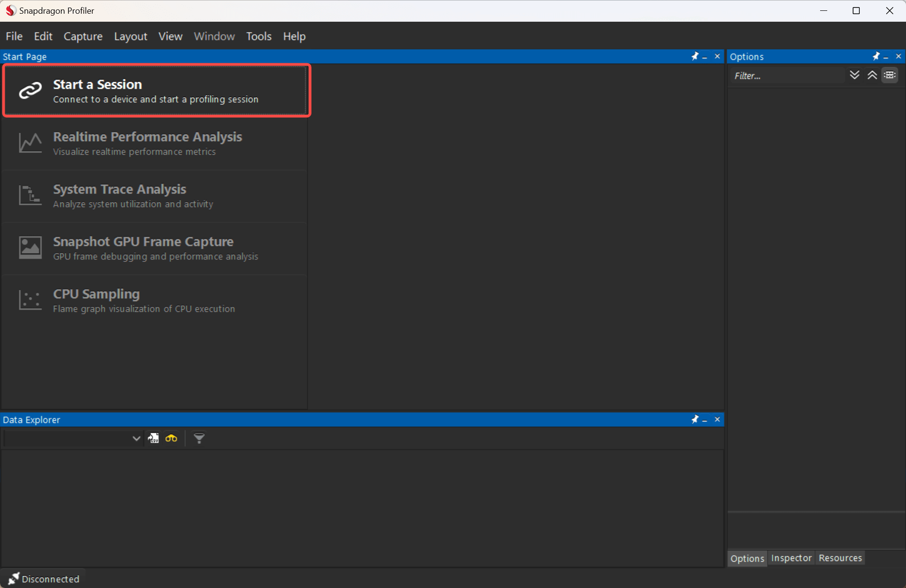Image resolution: width=906 pixels, height=588 pixels.
Task: Open the Tools menu
Action: (259, 36)
